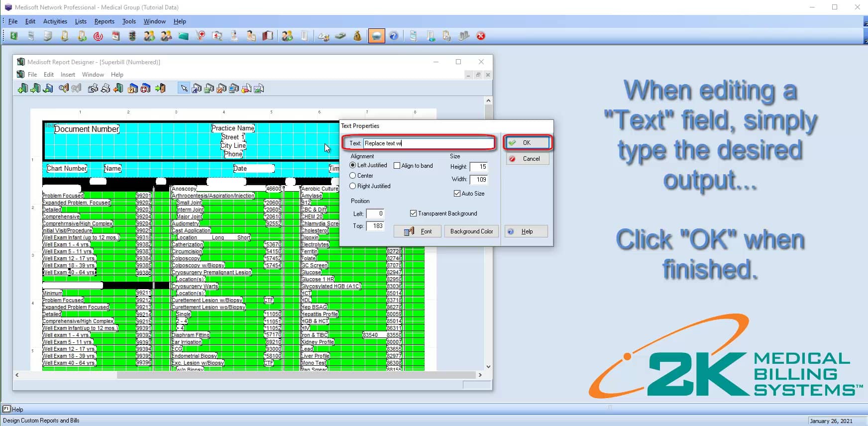Click the Top position field
Viewport: 868px width, 426px height.
point(375,226)
